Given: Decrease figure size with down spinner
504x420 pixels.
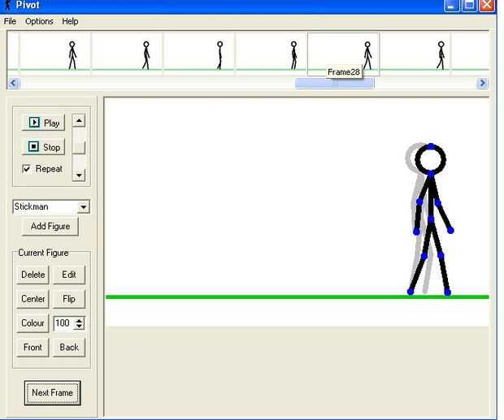Looking at the screenshot, I should coord(79,327).
